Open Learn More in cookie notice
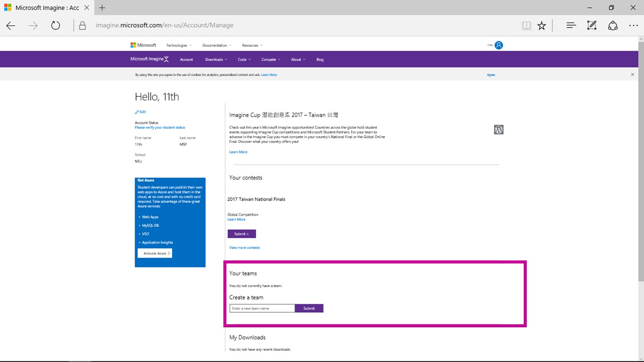Viewport: 644px width, 362px height. 269,75
